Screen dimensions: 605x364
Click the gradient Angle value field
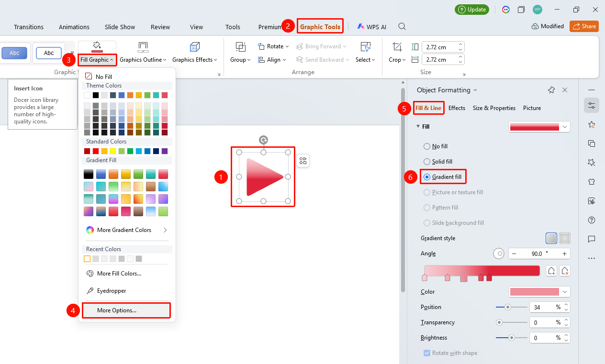coord(539,254)
